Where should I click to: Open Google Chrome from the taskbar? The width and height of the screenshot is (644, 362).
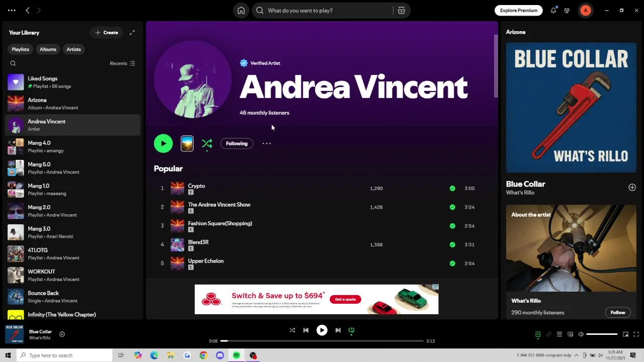point(203,355)
